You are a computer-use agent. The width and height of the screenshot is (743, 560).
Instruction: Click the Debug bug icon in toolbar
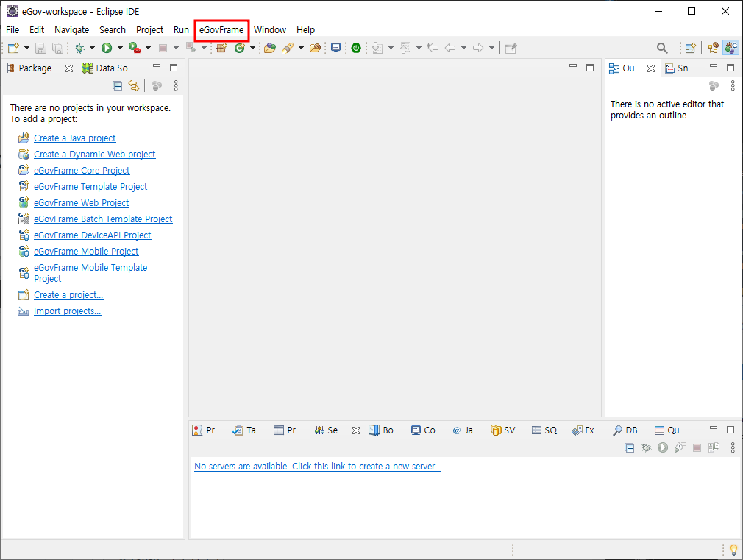79,48
